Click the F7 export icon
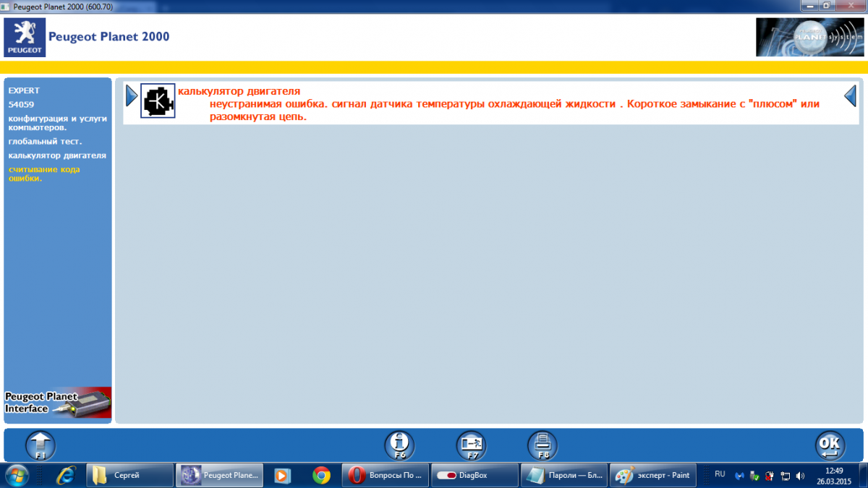This screenshot has width=868, height=488. click(x=471, y=445)
